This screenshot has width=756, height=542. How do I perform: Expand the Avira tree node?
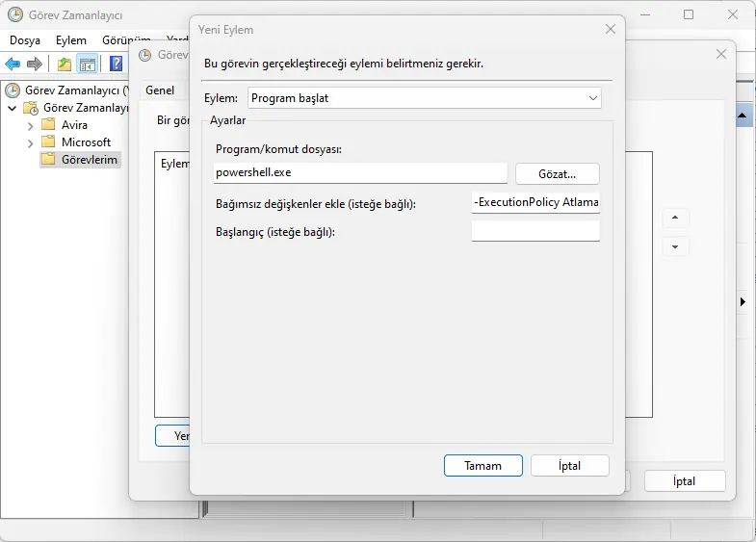[30, 125]
